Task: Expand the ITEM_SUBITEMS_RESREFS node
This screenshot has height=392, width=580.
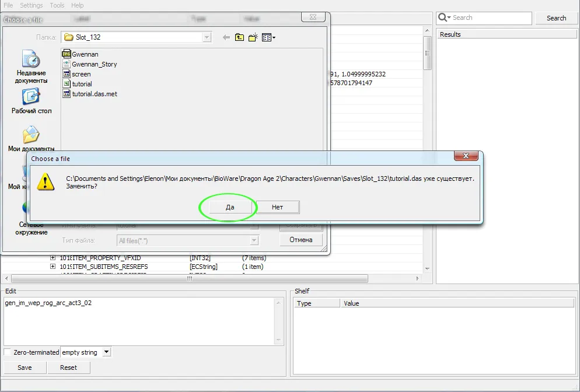Action: click(x=53, y=266)
